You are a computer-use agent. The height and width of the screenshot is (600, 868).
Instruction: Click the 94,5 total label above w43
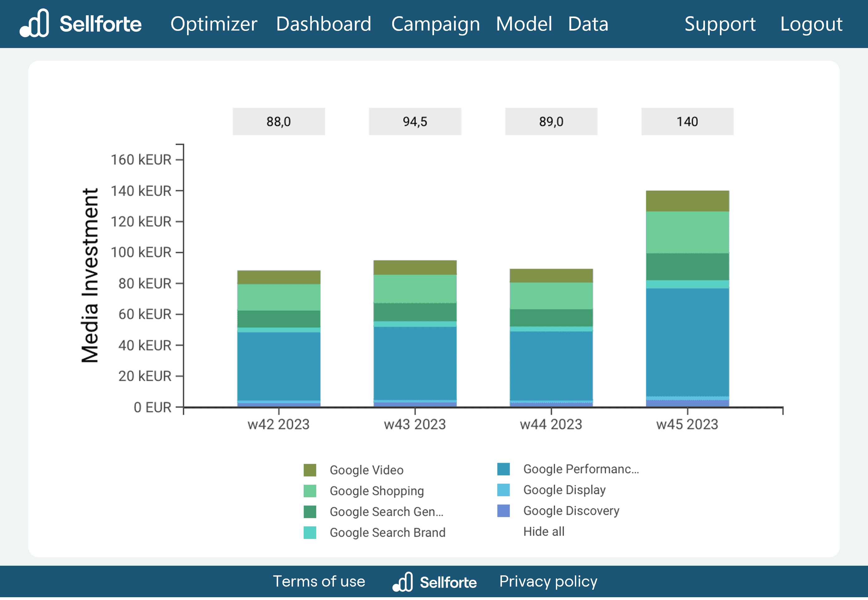click(415, 122)
